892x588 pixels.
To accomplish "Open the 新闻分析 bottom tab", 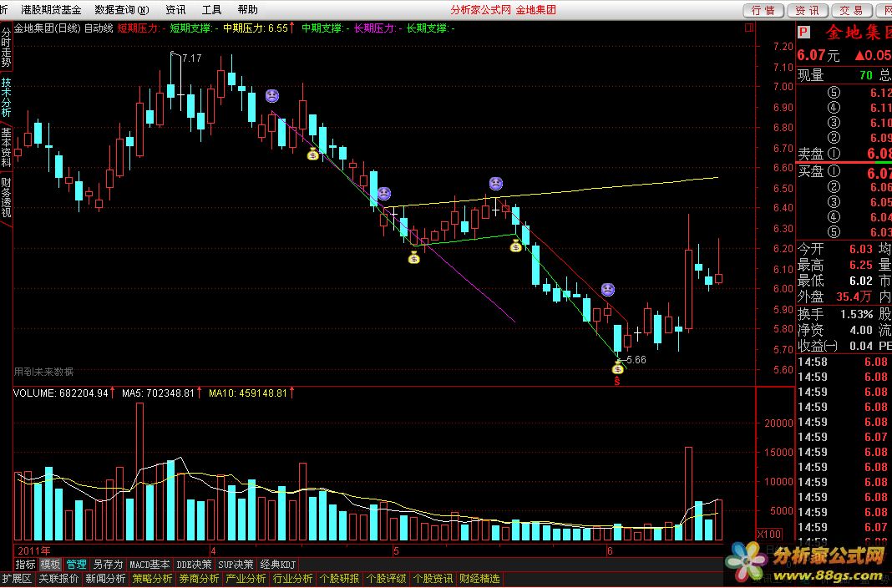I will [105, 578].
